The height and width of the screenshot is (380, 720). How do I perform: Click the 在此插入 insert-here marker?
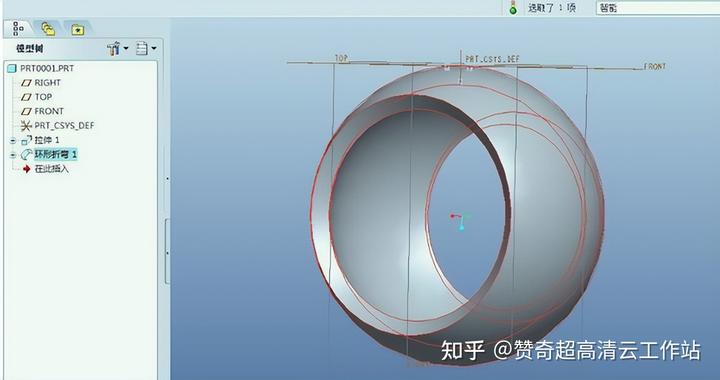tap(51, 169)
